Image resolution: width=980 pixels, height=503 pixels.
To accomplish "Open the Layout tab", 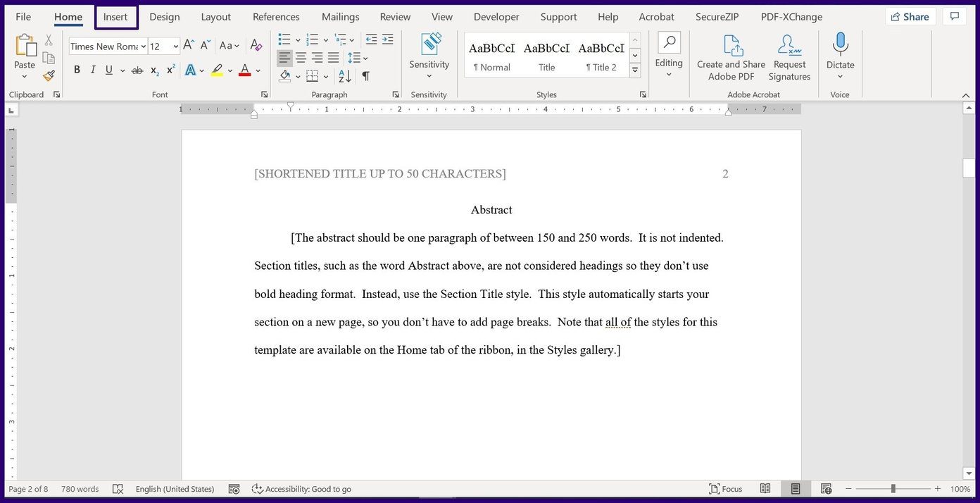I will pyautogui.click(x=215, y=17).
